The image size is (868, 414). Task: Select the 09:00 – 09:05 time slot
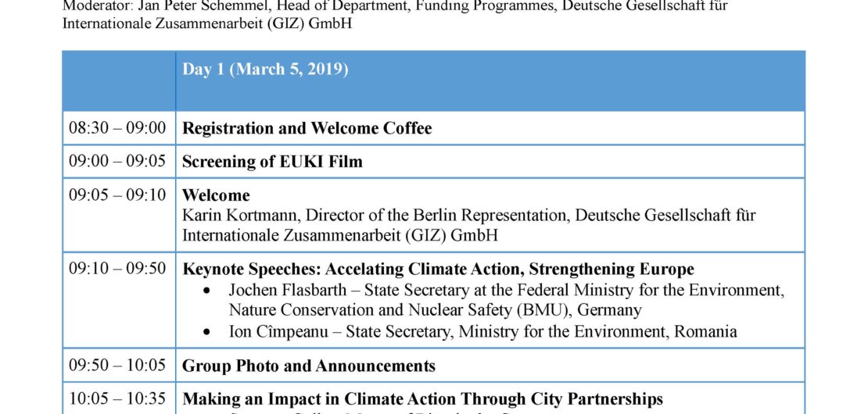pos(117,162)
